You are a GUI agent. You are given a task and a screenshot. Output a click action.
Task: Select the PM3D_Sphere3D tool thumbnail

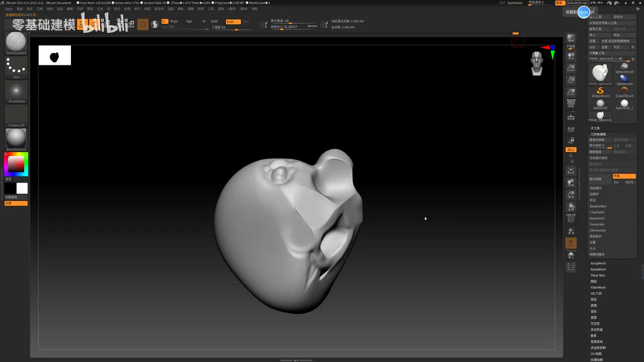coord(600,74)
